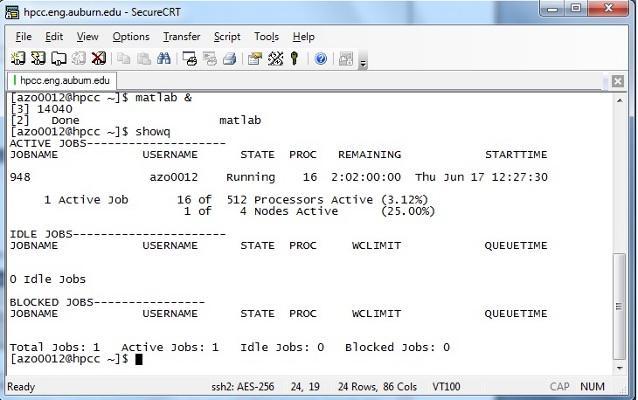Image resolution: width=638 pixels, height=400 pixels.
Task: Click the key icon for public keys
Action: click(295, 59)
